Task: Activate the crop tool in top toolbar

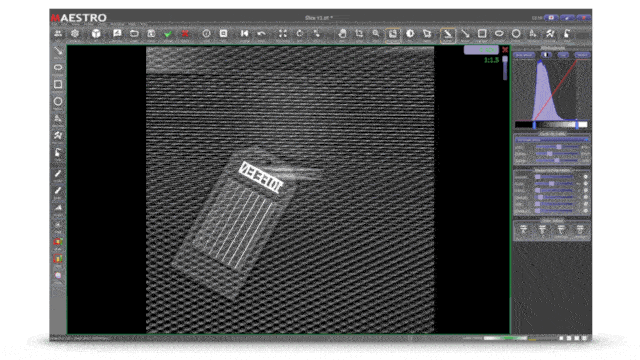Action: (359, 34)
